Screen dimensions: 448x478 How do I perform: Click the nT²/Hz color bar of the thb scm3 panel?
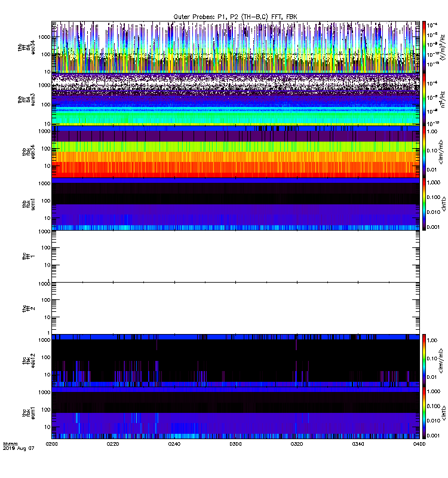(424, 99)
